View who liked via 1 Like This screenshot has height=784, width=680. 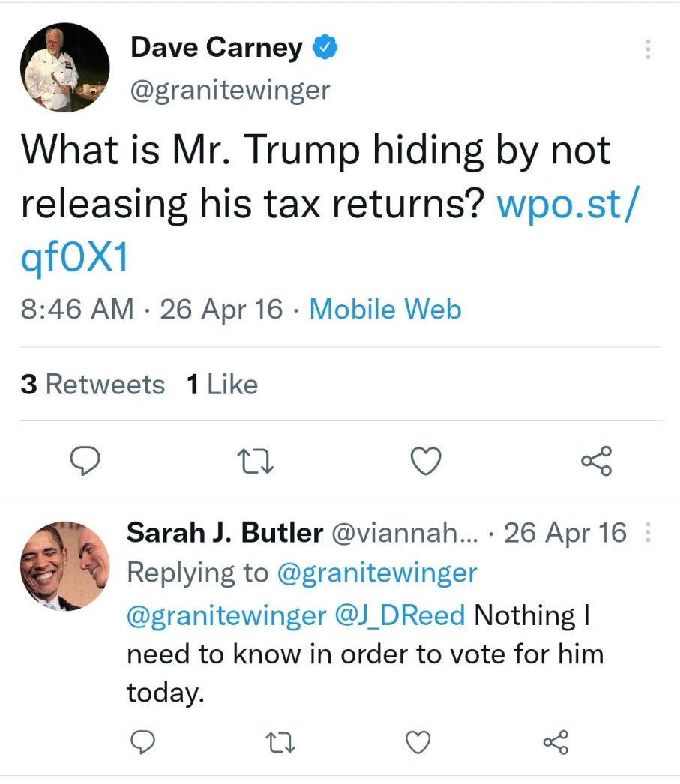click(x=222, y=385)
